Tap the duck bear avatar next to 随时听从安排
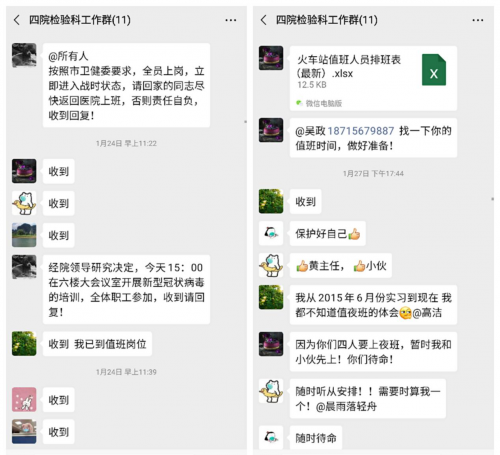The height and width of the screenshot is (455, 500). pos(271,391)
